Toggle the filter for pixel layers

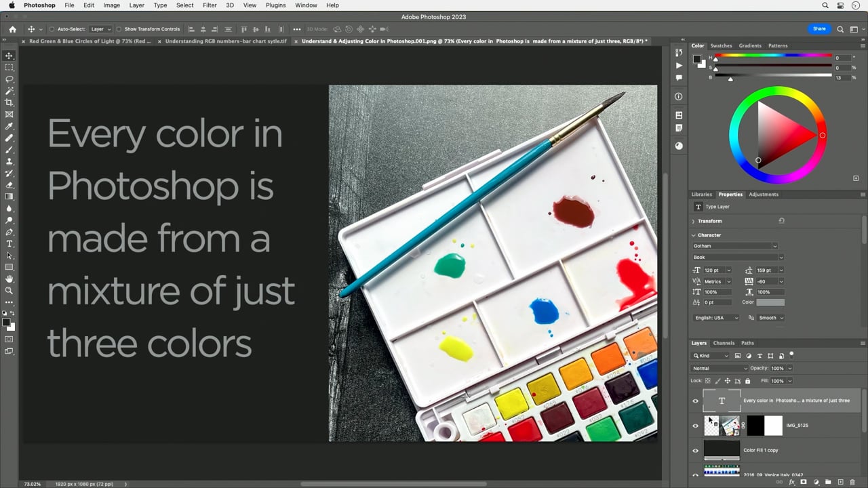[x=738, y=356]
